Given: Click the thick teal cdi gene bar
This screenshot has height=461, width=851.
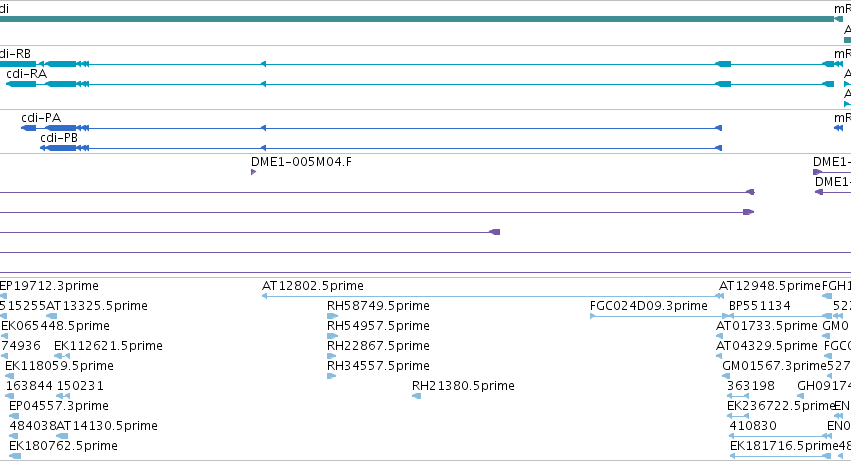Looking at the screenshot, I should coord(417,19).
